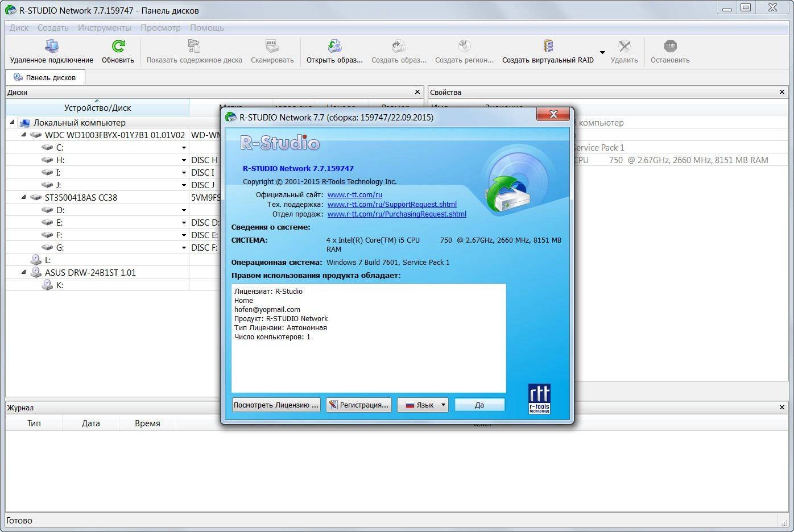This screenshot has height=532, width=794.
Task: Select the J: partition drive icon
Action: tap(47, 185)
